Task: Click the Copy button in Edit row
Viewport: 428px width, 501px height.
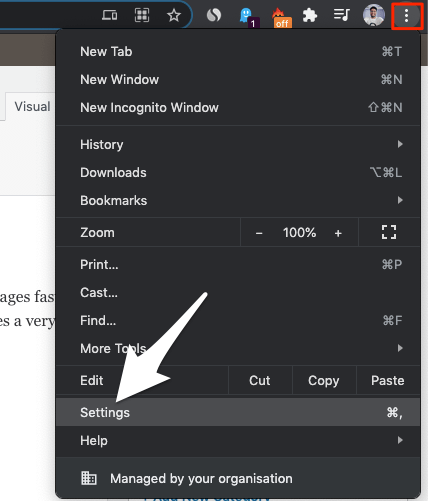Action: click(x=324, y=380)
